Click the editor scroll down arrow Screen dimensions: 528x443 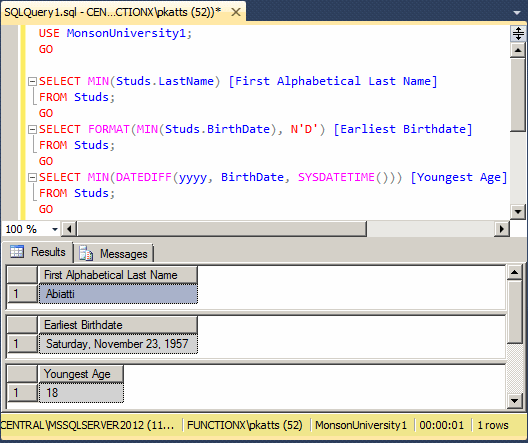(x=518, y=212)
